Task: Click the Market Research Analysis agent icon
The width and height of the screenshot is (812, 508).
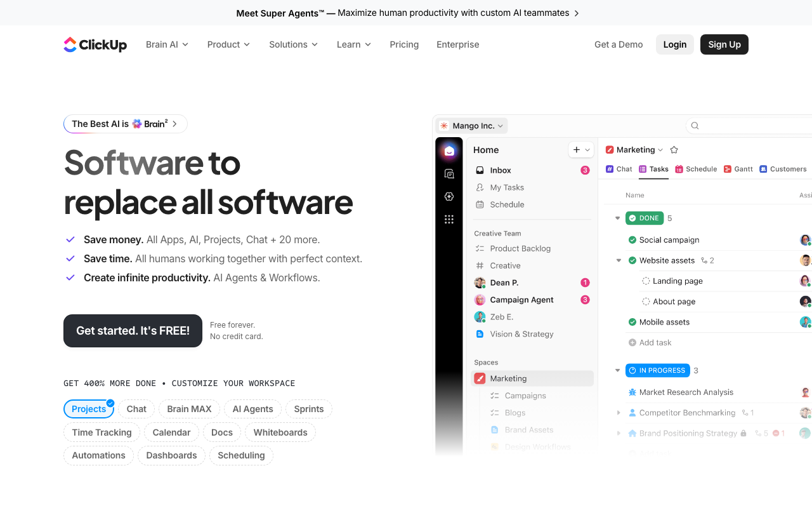Action: 632,392
